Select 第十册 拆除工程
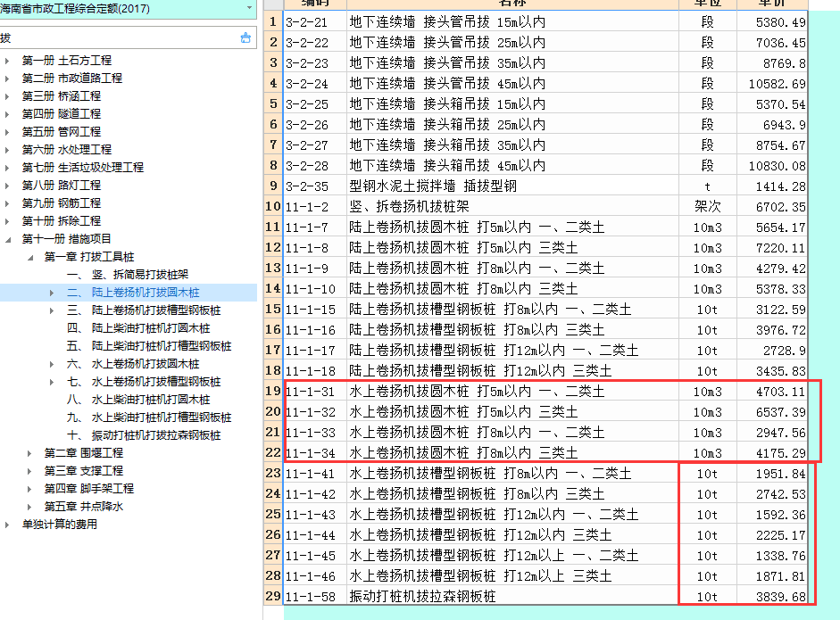840x620 pixels. coord(61,220)
